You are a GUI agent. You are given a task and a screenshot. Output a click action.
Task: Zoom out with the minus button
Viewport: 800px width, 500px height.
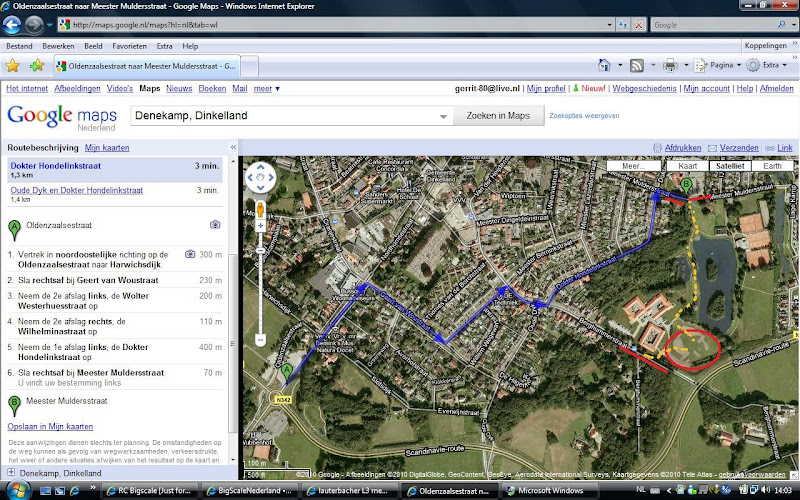coord(260,339)
